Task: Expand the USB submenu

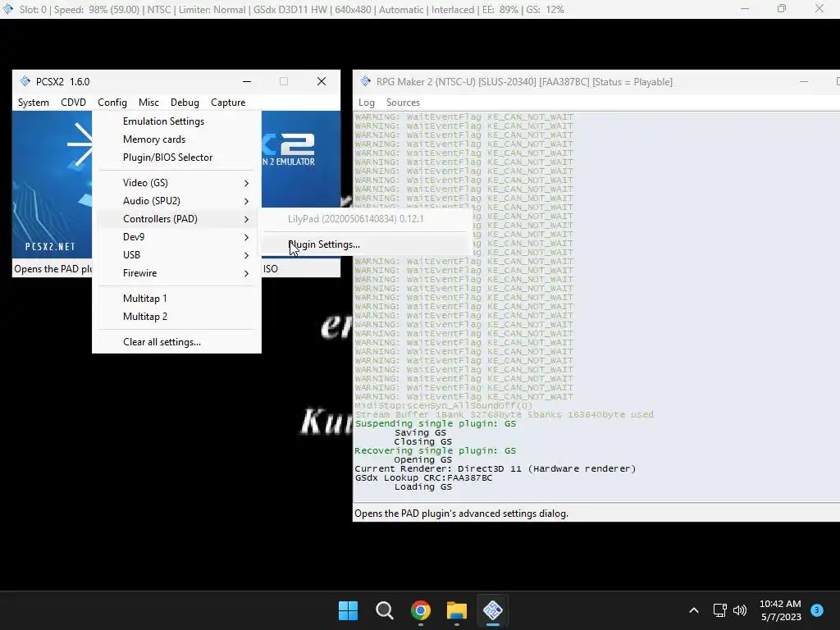Action: pos(177,255)
